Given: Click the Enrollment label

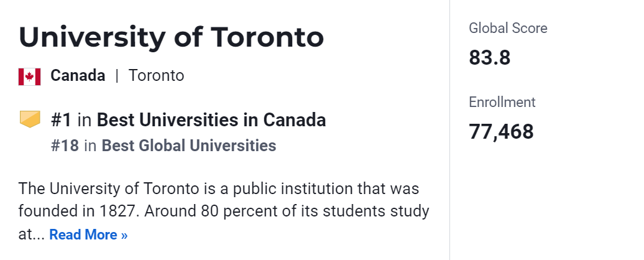Looking at the screenshot, I should tap(502, 102).
